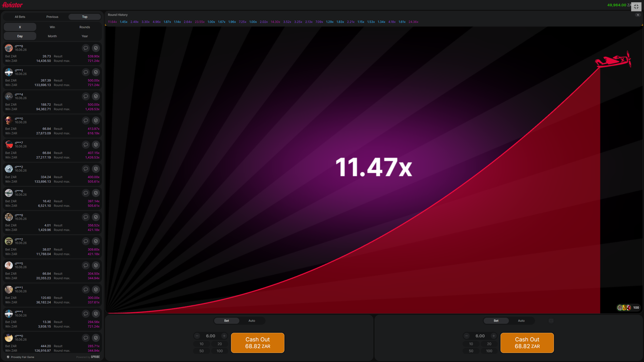644x362 pixels.
Task: Sort top list by X multiplier
Action: tap(20, 27)
